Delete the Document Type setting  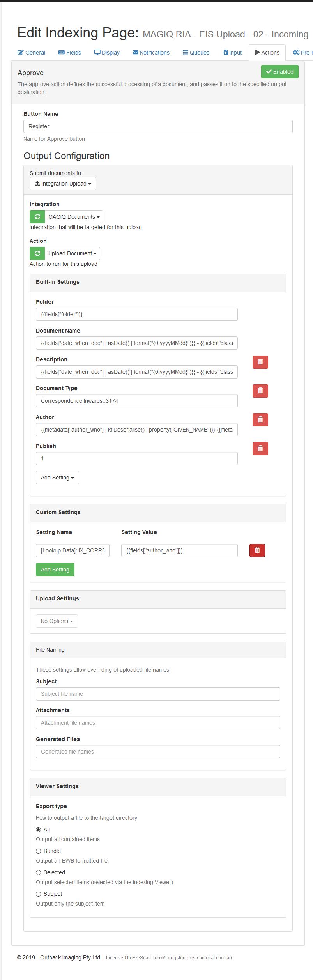point(260,391)
